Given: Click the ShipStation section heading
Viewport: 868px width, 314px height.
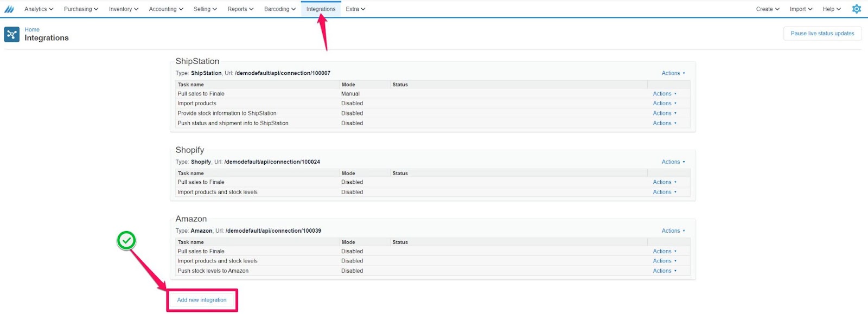Looking at the screenshot, I should pos(197,61).
